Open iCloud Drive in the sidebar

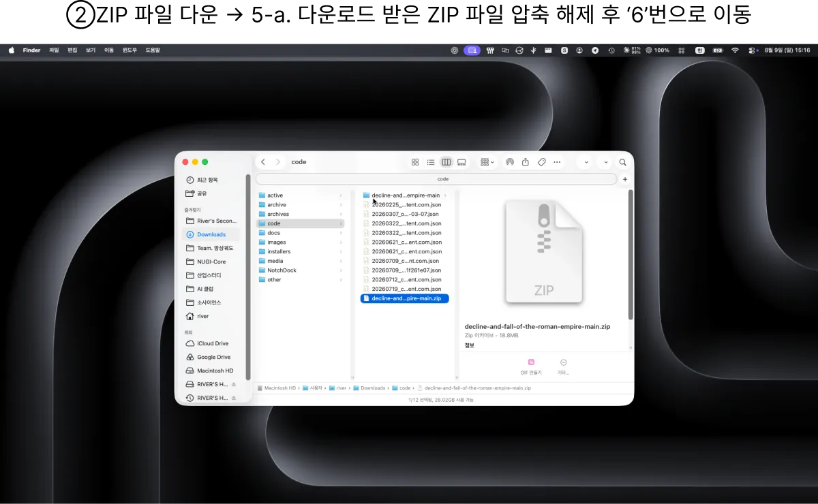tap(212, 343)
